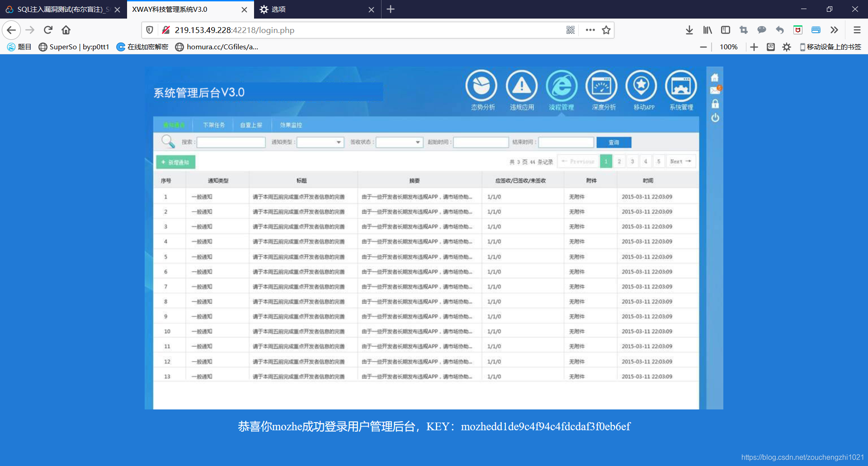Click the blue 查询 button
This screenshot has height=466, width=868.
pyautogui.click(x=614, y=142)
